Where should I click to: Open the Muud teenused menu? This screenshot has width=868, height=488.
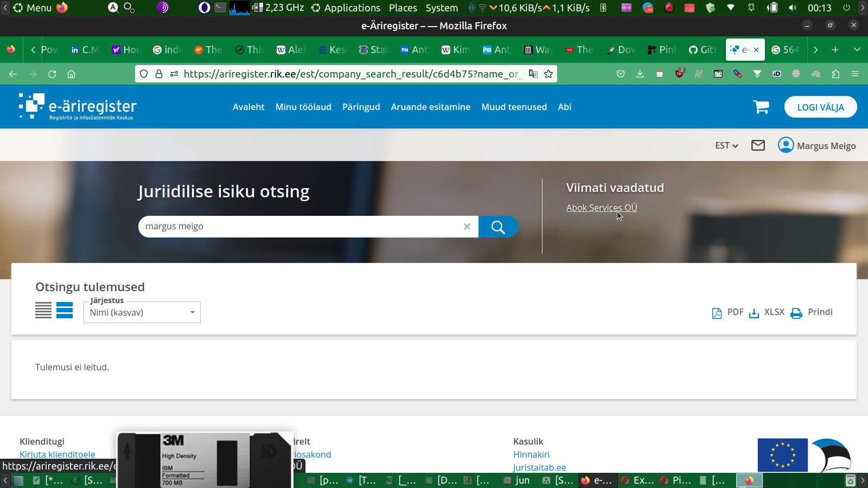(x=514, y=107)
